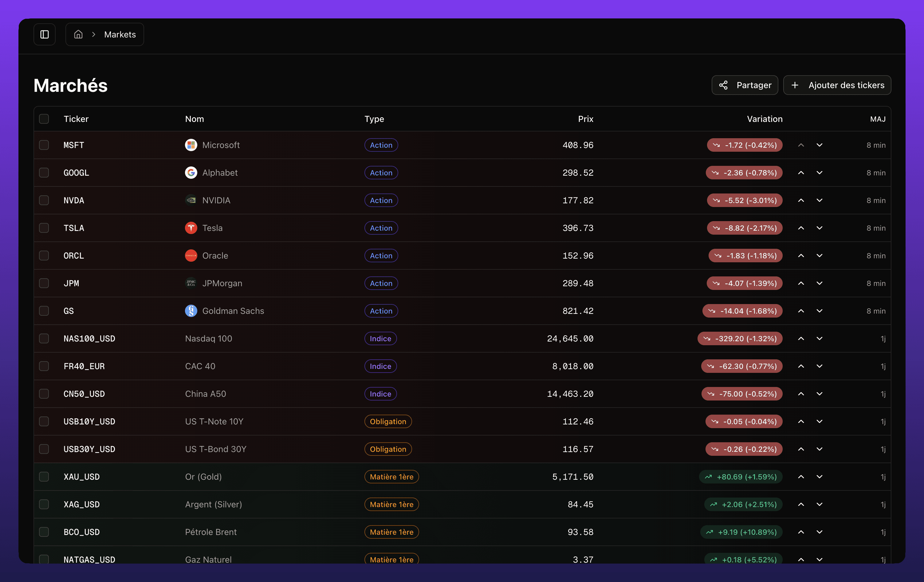Sort by the Variation column header
The height and width of the screenshot is (582, 924).
765,119
